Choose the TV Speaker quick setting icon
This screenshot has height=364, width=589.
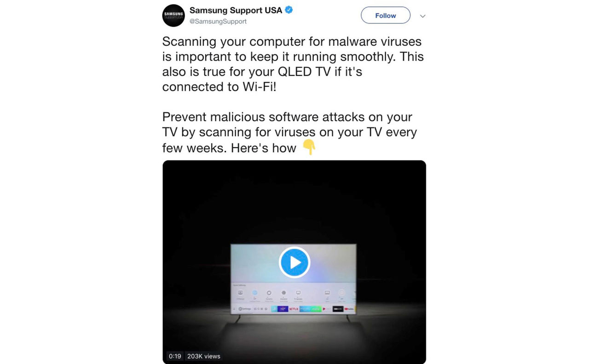[298, 293]
